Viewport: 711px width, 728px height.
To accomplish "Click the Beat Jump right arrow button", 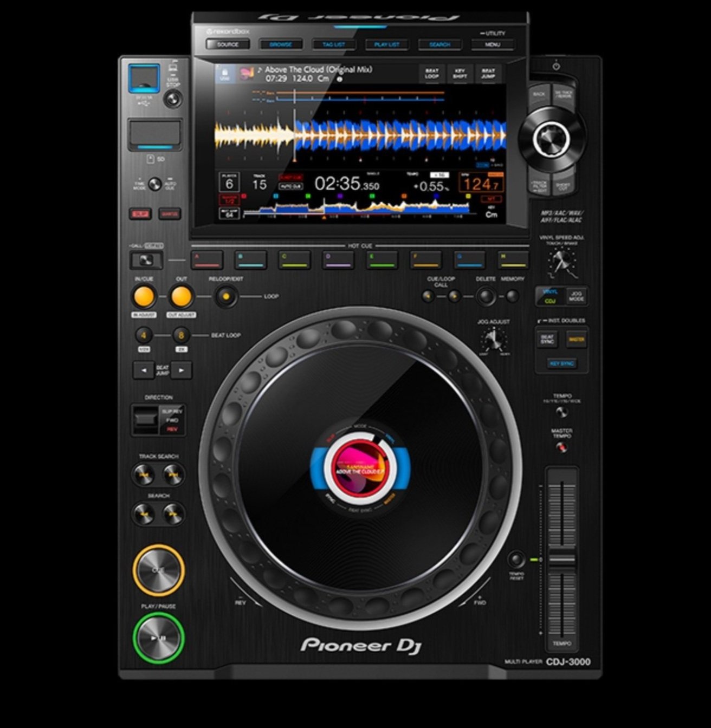I will (182, 370).
